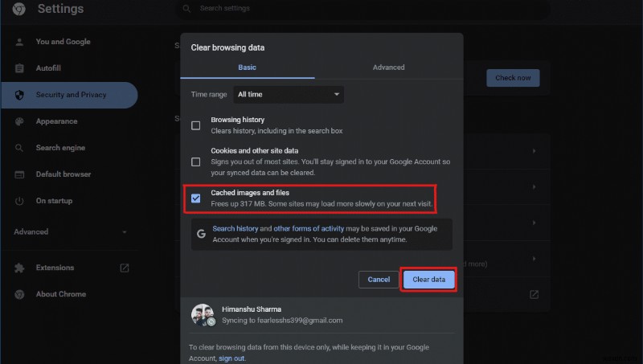Expand the Advanced section in sidebar
Screen dimensions: 643x364
[x=70, y=232]
